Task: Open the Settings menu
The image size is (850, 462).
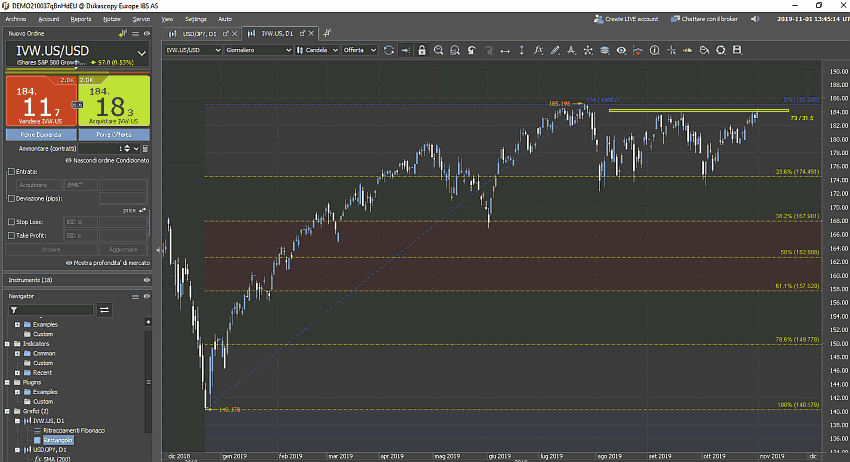Action: tap(196, 19)
